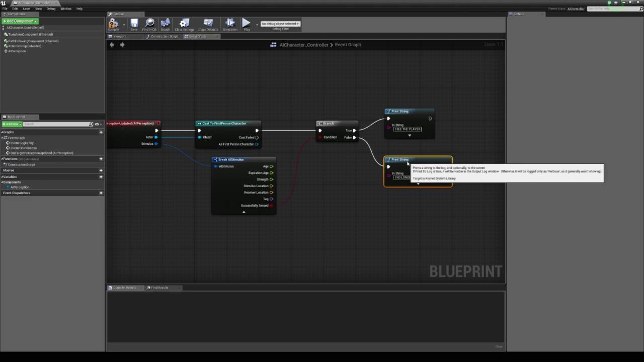Click the Stimulus output pin on the event node
644x362 pixels.
pyautogui.click(x=156, y=144)
